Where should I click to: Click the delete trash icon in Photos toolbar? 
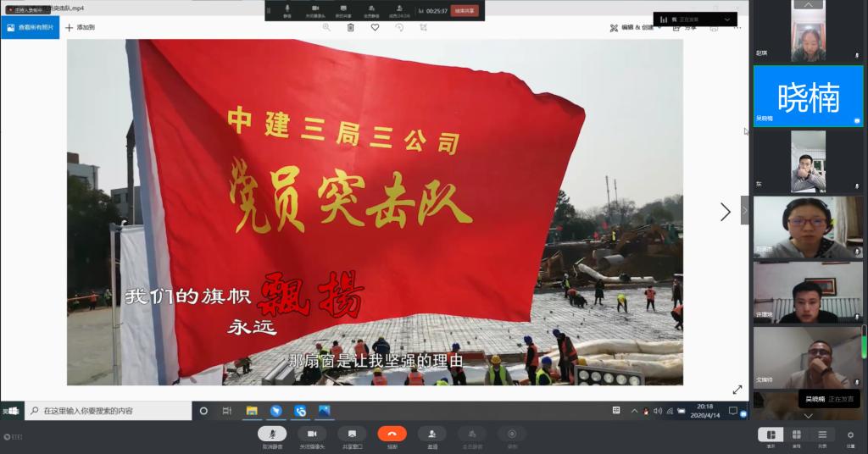(351, 27)
